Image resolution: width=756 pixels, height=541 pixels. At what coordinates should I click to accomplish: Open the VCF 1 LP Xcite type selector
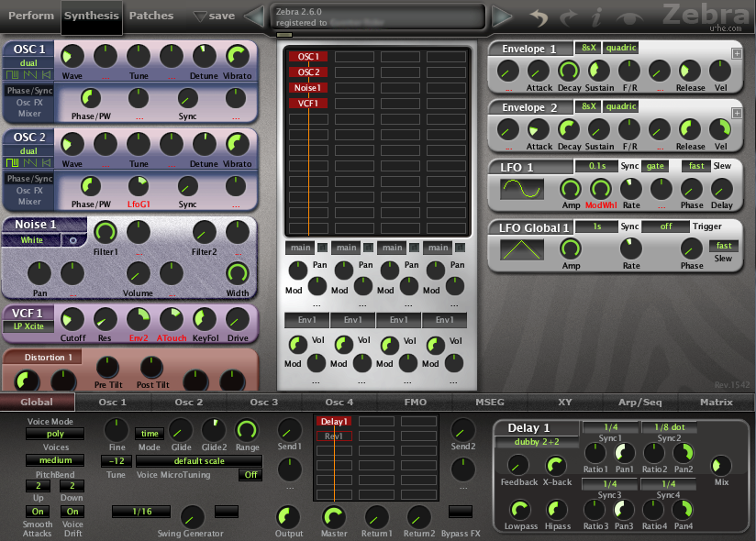tap(28, 326)
